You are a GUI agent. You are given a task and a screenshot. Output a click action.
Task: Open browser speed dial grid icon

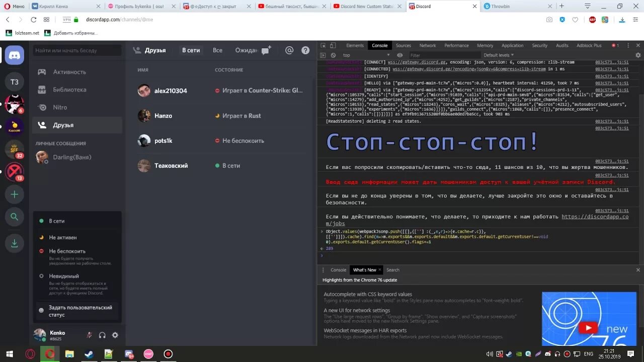tap(46, 20)
